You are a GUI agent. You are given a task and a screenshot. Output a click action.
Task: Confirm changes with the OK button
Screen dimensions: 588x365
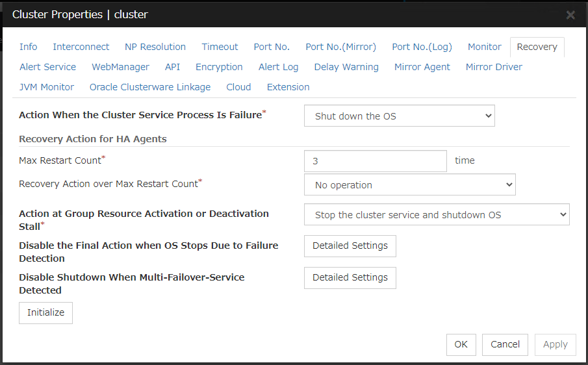461,345
